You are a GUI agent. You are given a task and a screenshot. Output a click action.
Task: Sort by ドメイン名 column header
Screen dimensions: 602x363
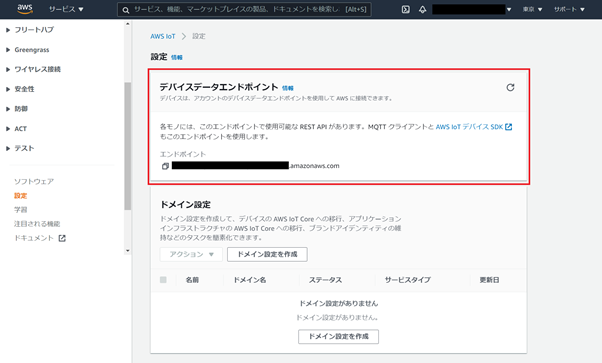250,280
